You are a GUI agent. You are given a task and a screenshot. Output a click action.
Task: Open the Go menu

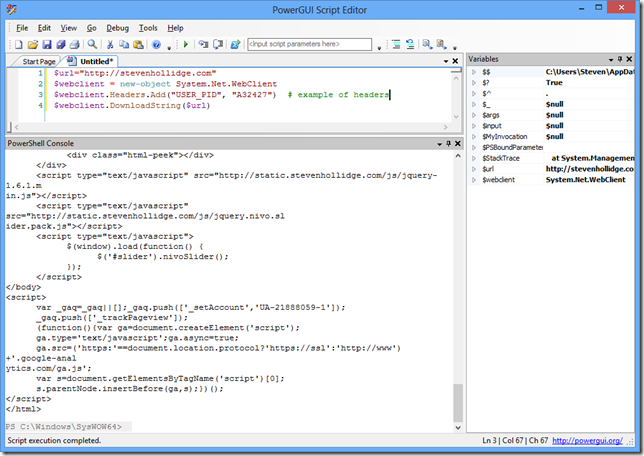coord(91,28)
